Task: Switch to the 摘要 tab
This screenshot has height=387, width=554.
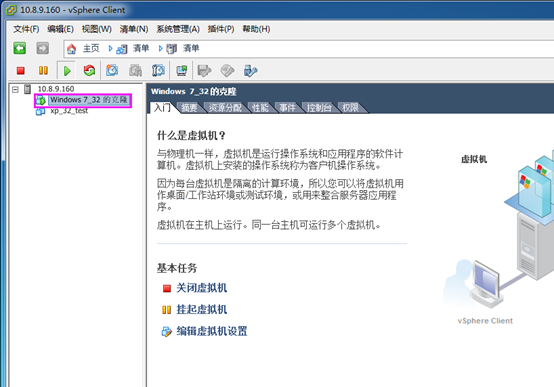Action: pyautogui.click(x=189, y=107)
